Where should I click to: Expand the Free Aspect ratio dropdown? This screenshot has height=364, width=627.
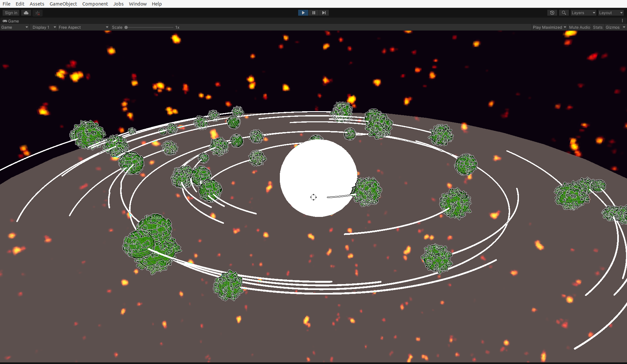83,27
